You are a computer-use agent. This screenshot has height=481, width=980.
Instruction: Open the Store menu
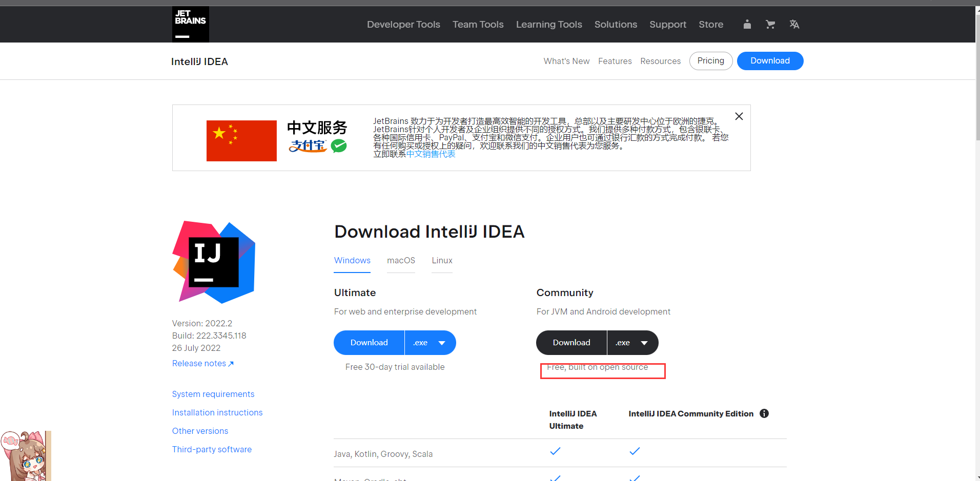(x=711, y=24)
